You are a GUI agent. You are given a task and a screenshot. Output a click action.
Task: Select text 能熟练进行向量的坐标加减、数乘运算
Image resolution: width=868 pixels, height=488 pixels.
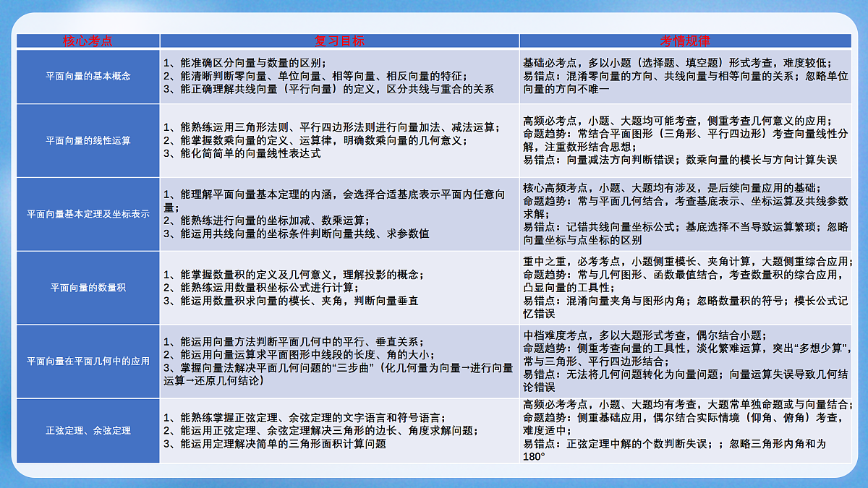tap(272, 221)
